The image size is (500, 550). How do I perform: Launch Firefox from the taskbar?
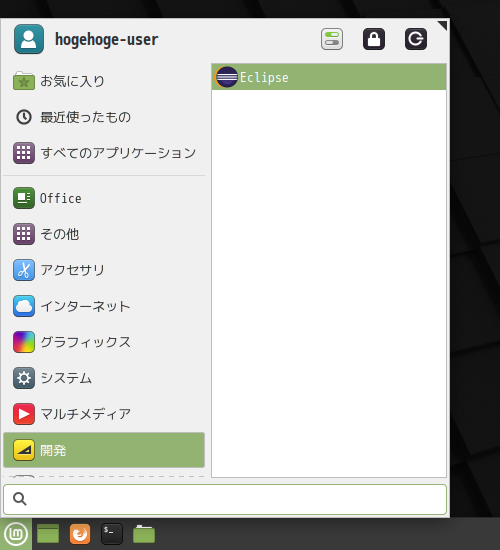[80, 534]
